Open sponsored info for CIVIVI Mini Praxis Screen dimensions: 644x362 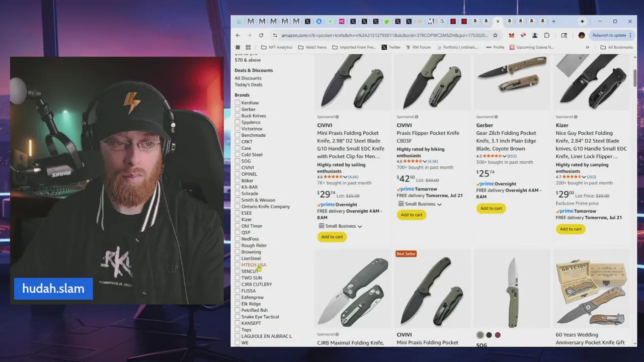pos(337,117)
